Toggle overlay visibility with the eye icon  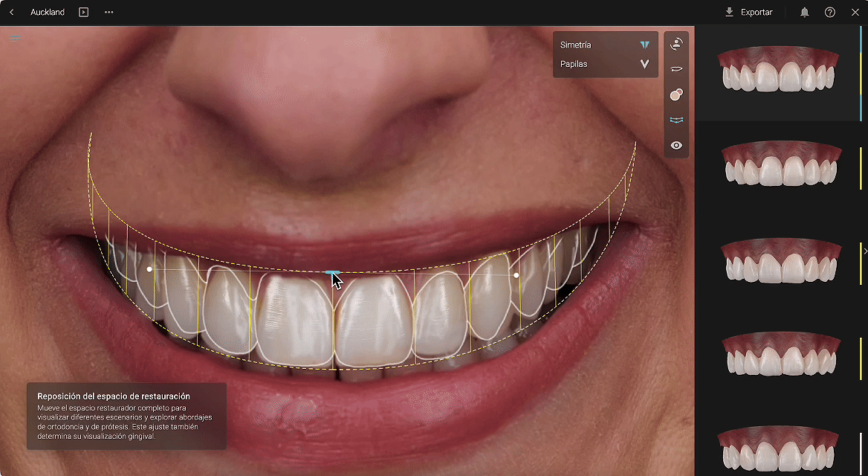[676, 146]
